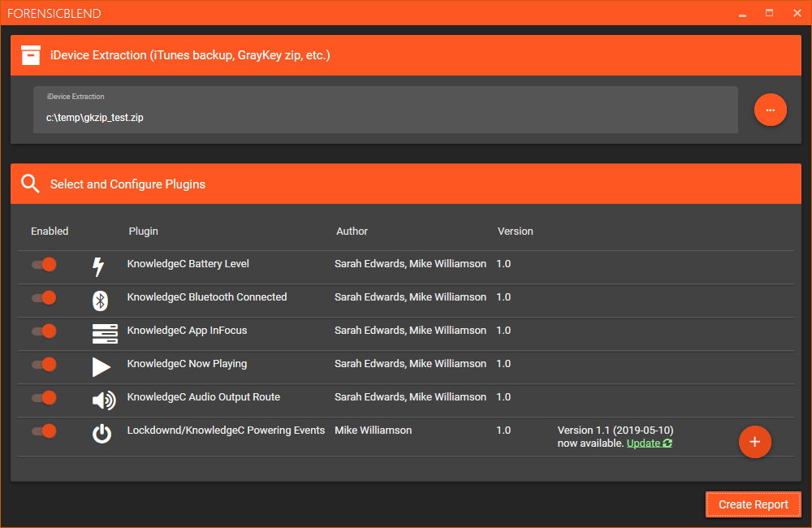Click the lightning bolt Battery Level icon

[99, 266]
